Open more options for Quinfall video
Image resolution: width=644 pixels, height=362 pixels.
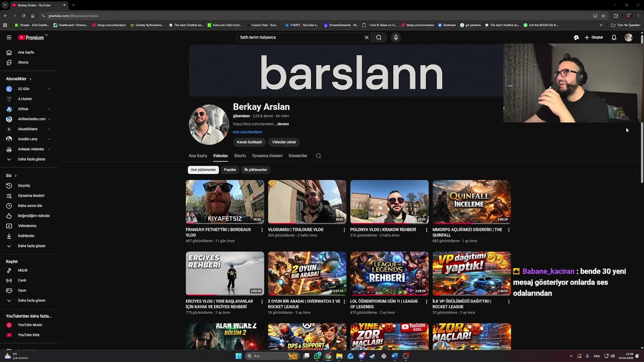tap(509, 230)
